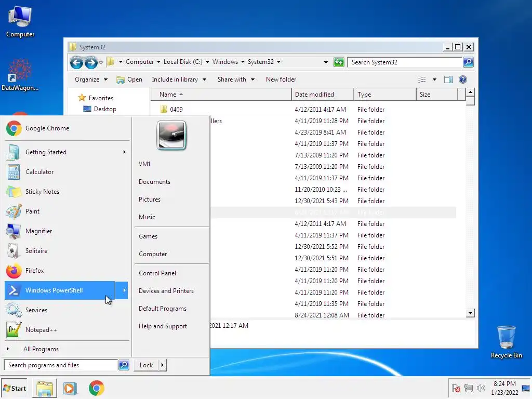The image size is (532, 399).
Task: Open Control Panel from Start menu
Action: pos(157,273)
